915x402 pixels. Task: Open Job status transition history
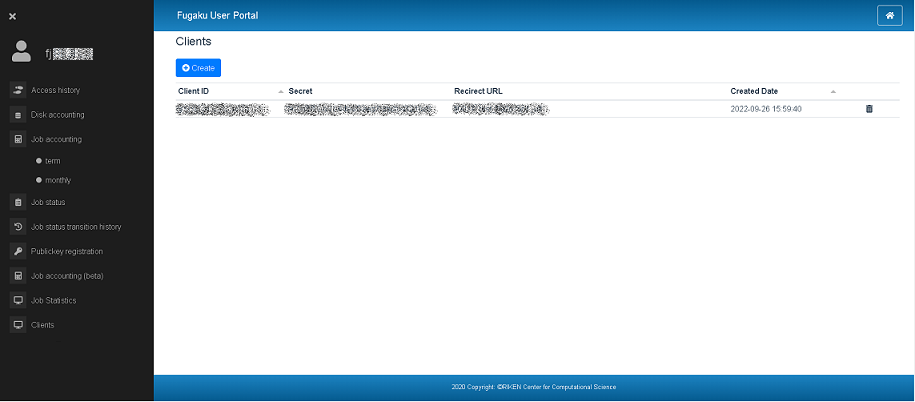coord(75,227)
